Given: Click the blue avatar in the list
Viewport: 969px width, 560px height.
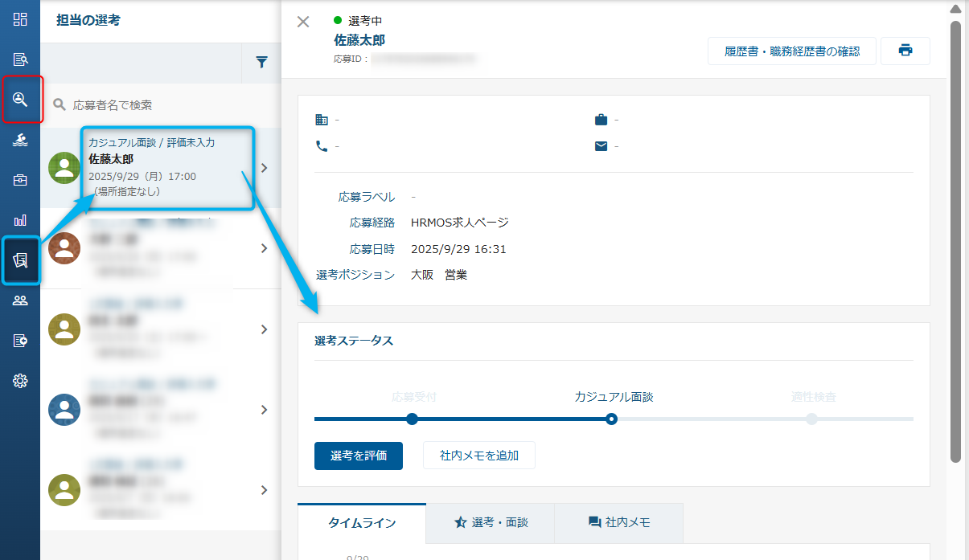Looking at the screenshot, I should click(x=64, y=409).
